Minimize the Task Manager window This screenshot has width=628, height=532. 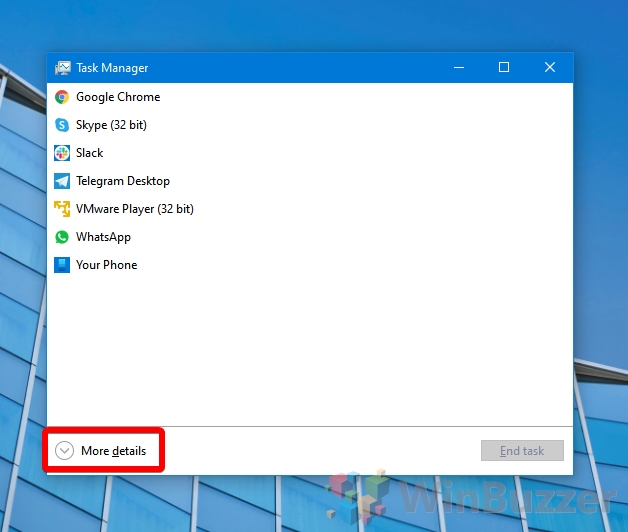coord(459,67)
